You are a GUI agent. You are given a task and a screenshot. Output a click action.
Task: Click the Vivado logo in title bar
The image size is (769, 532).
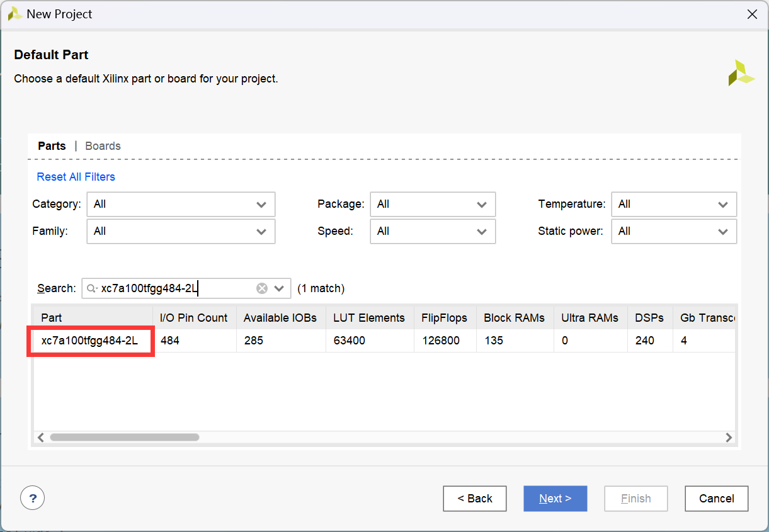[15, 14]
